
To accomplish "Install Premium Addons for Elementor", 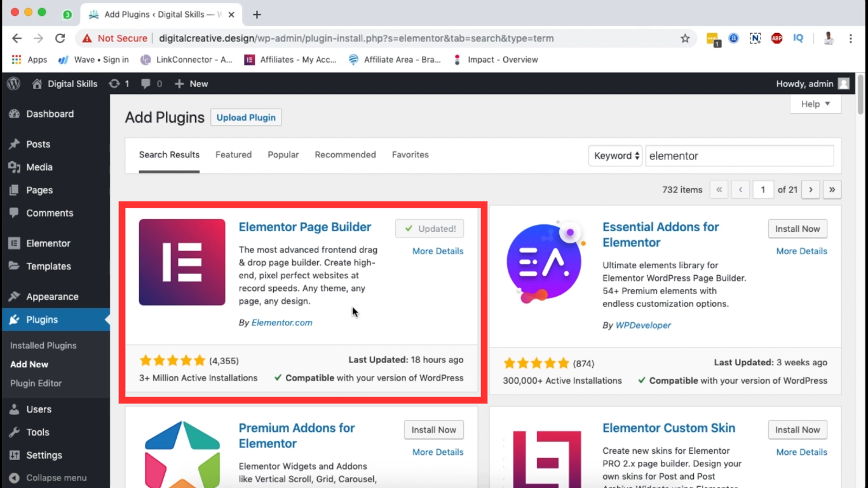I will pos(434,430).
